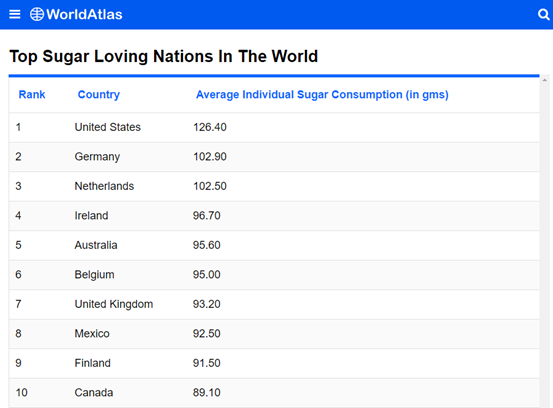Click the Netherlands country cell
This screenshot has width=553, height=408.
coord(104,186)
